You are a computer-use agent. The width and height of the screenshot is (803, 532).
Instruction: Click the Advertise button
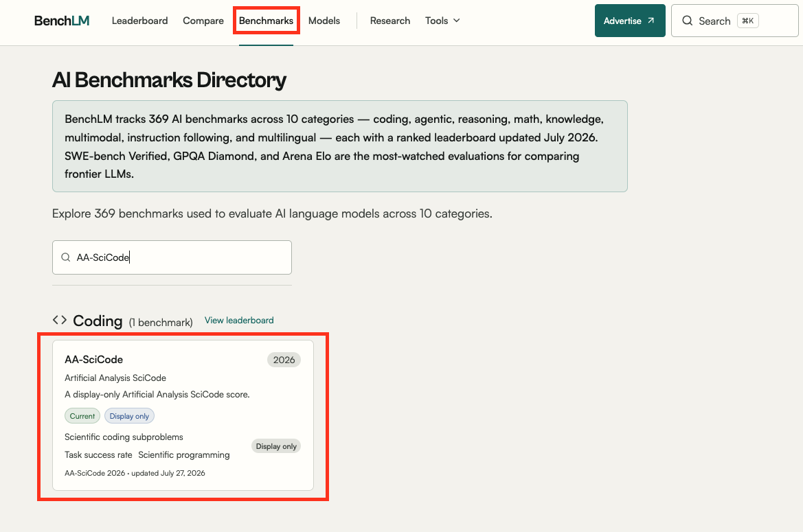click(x=630, y=21)
